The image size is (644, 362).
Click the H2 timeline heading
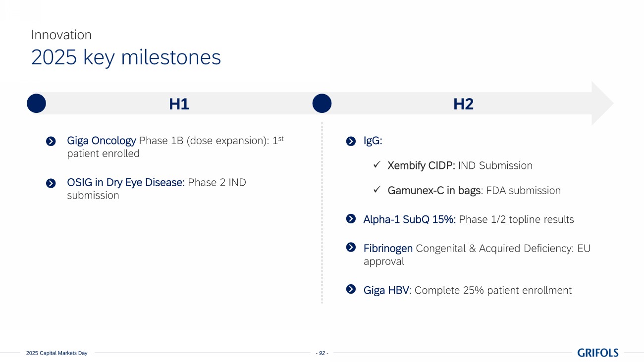[x=463, y=104]
